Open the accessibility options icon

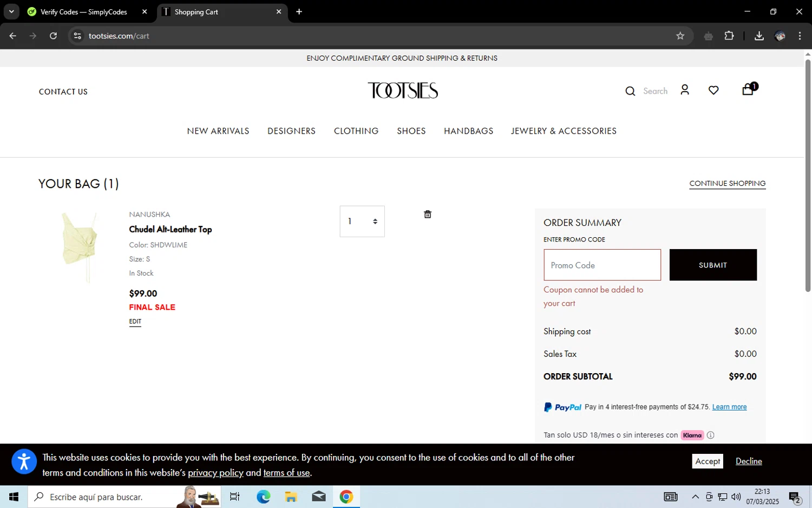24,461
